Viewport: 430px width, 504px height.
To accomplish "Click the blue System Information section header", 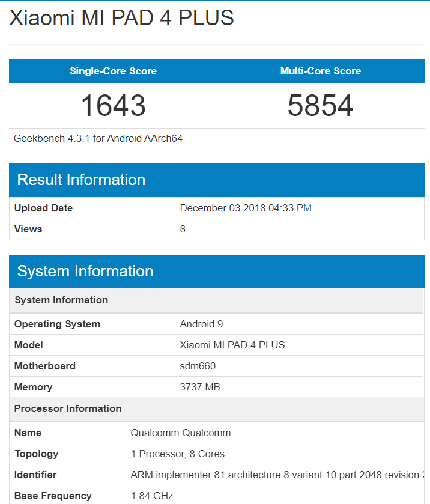I will 217,272.
